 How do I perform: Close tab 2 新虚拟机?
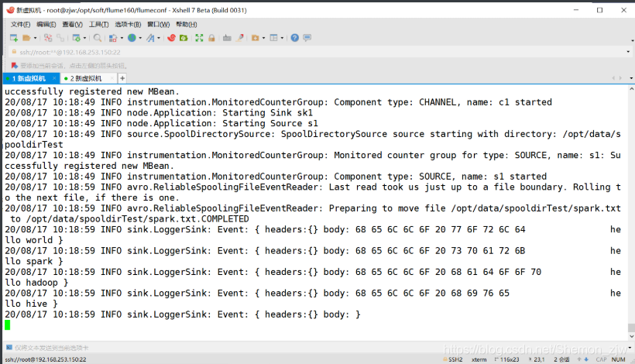coord(112,78)
